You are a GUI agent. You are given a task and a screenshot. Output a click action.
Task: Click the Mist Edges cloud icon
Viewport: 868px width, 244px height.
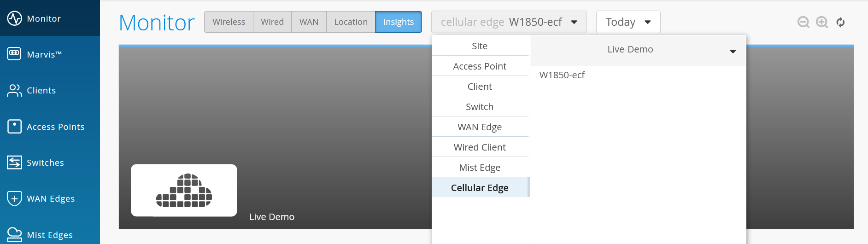click(x=14, y=234)
